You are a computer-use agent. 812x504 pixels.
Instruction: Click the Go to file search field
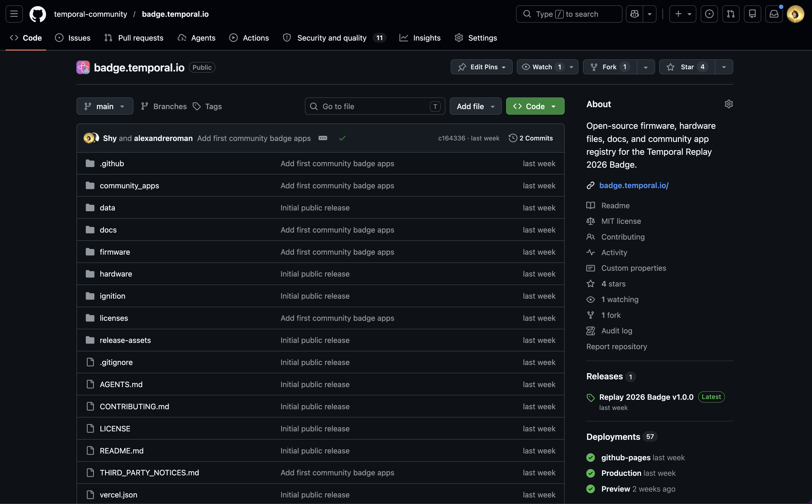[375, 106]
